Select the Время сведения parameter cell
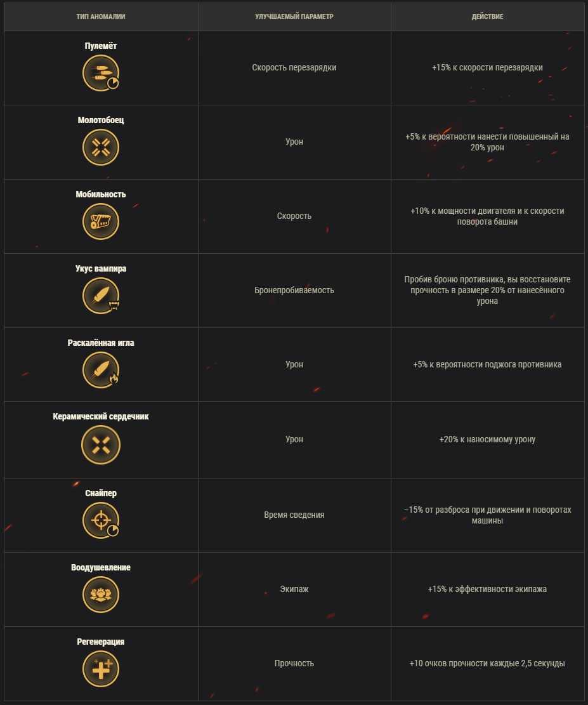Screen dimensions: 588x705 (x=294, y=515)
